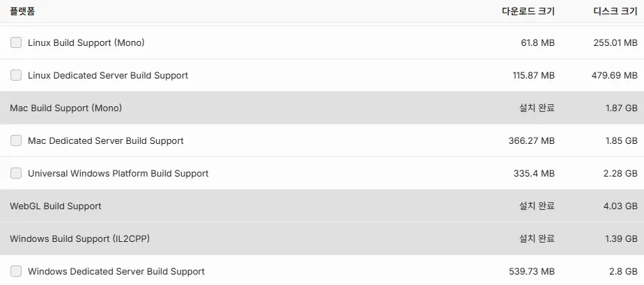Toggle Windows Dedicated Server Build Support checkbox

point(16,272)
